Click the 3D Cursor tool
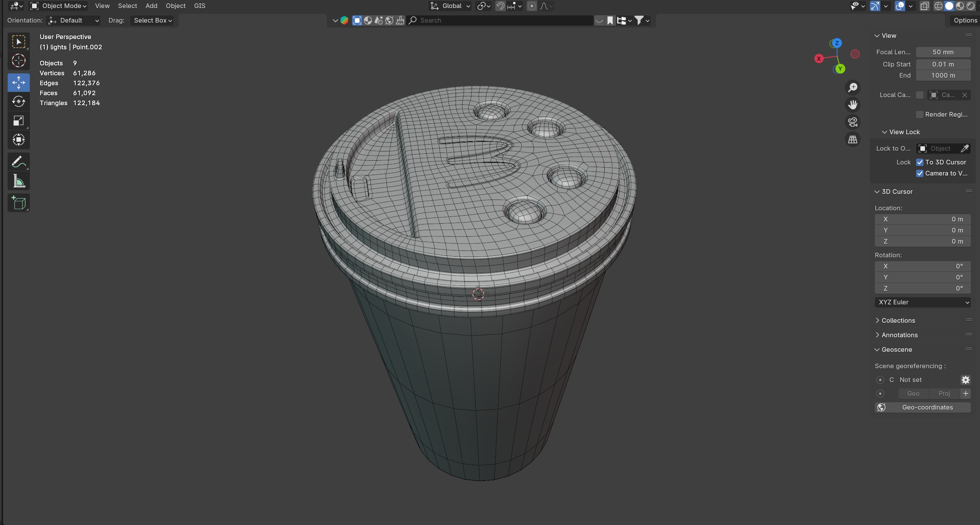This screenshot has width=980, height=525. coord(18,60)
